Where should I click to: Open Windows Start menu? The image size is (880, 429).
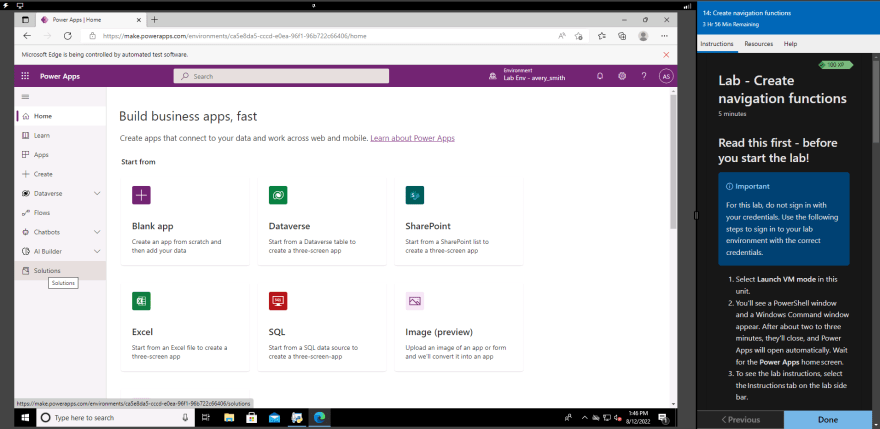tap(25, 417)
